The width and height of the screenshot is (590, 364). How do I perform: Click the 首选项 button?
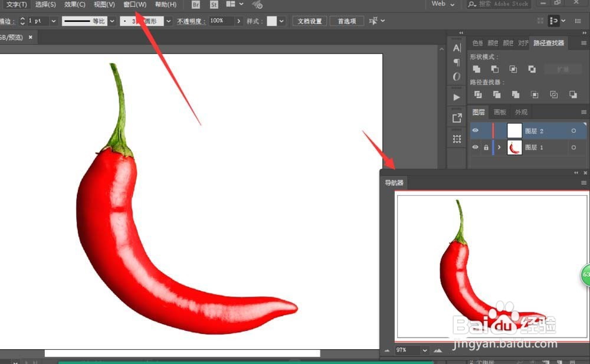click(x=346, y=21)
